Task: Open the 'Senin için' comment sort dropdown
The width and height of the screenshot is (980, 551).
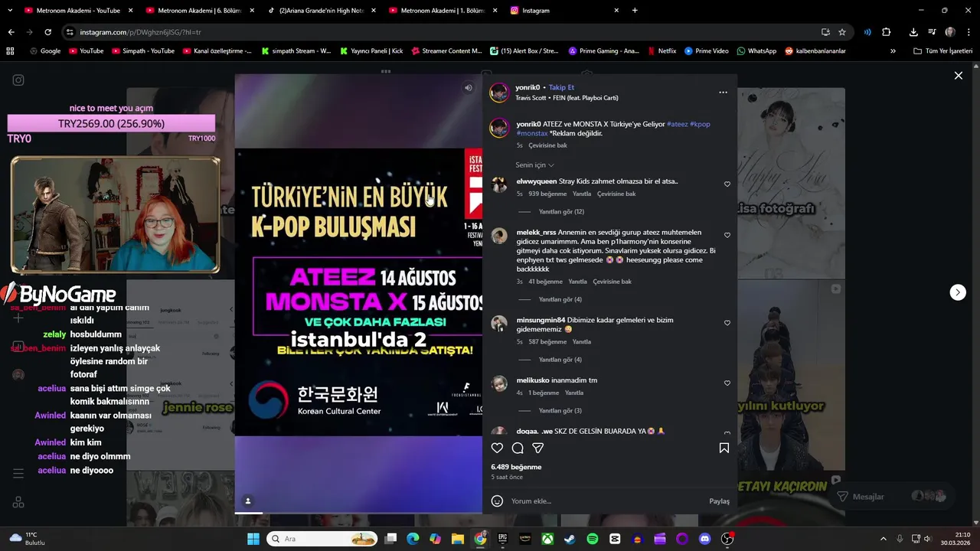Action: [534, 165]
